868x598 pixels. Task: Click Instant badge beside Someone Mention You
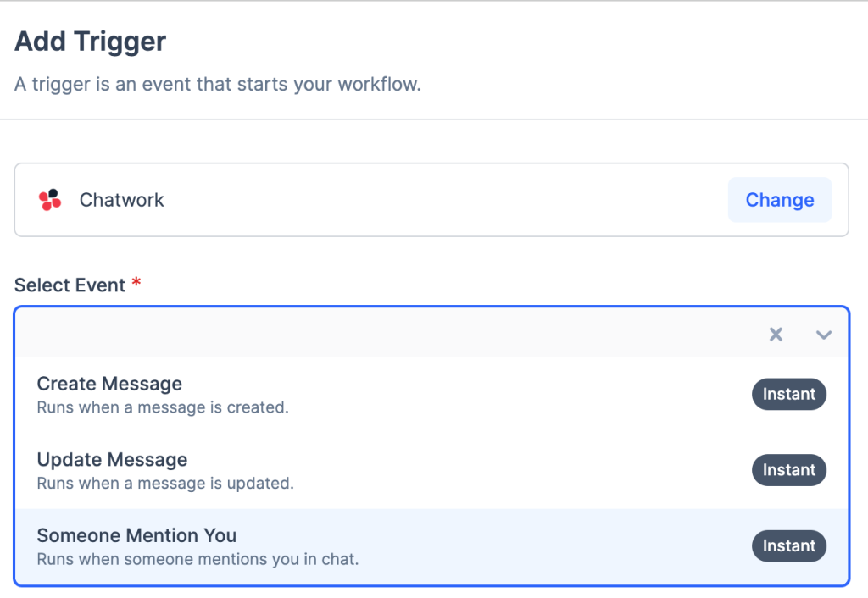(x=788, y=546)
